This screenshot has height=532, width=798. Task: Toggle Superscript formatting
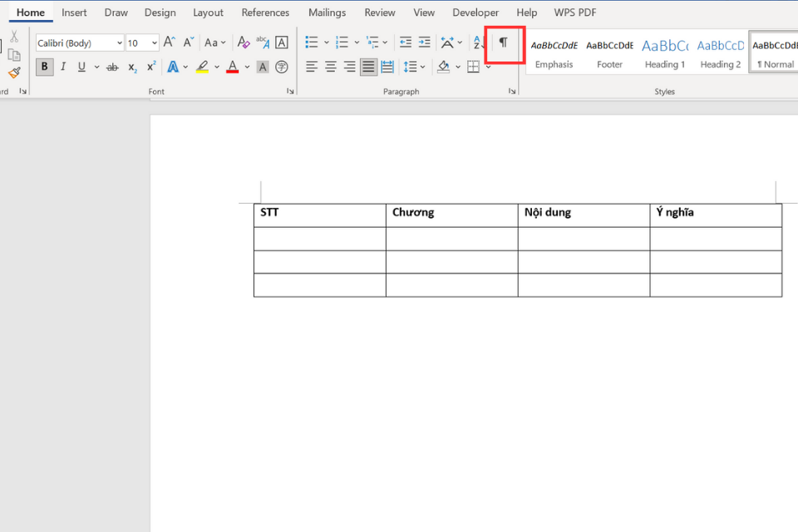(151, 66)
